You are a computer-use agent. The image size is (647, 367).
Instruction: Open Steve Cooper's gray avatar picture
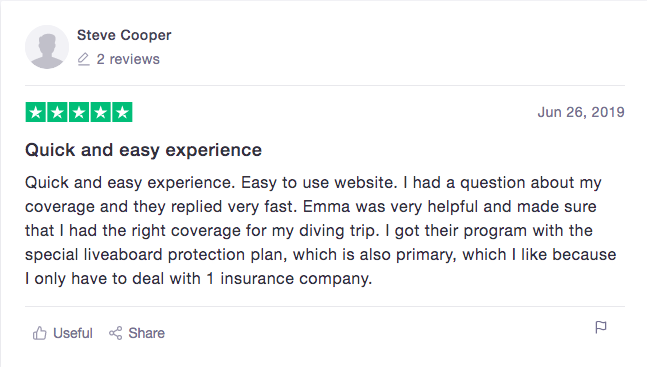47,47
